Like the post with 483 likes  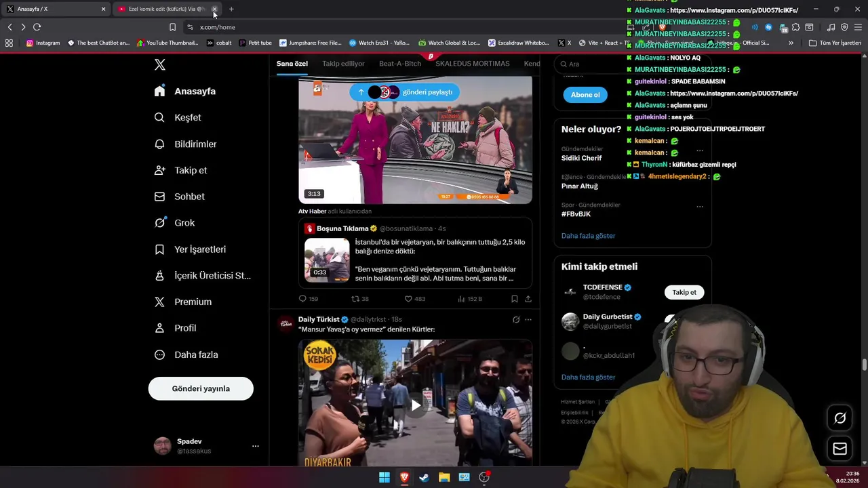pos(414,299)
